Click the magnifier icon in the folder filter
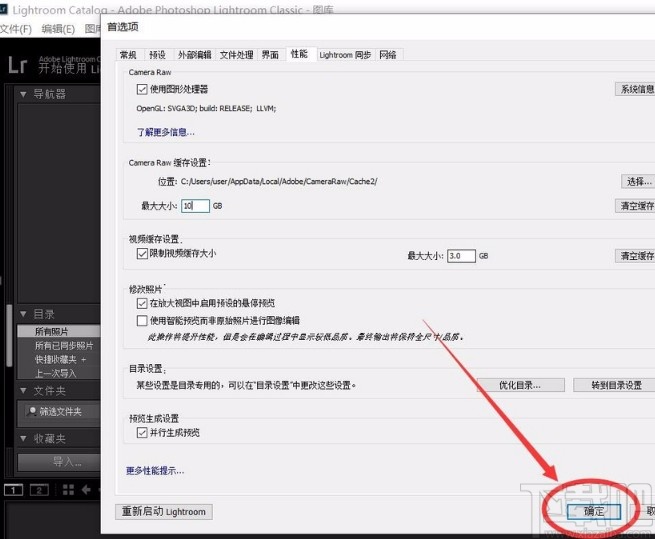 (32, 411)
